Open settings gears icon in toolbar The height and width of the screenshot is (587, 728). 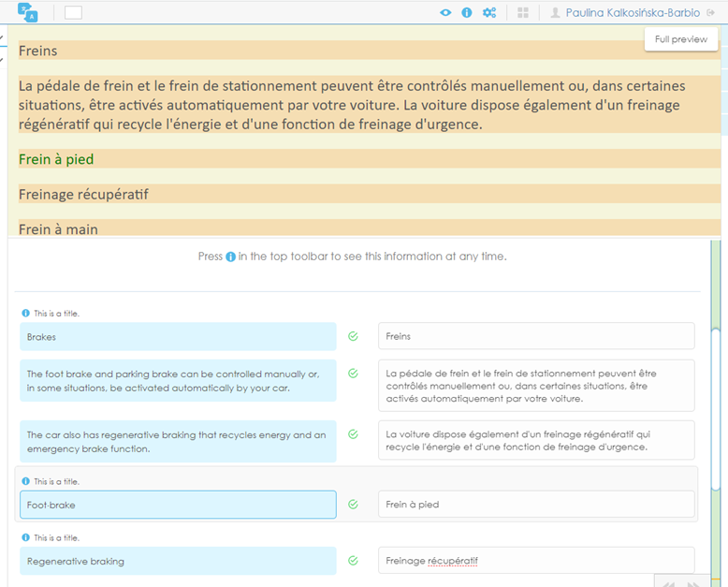pyautogui.click(x=489, y=13)
